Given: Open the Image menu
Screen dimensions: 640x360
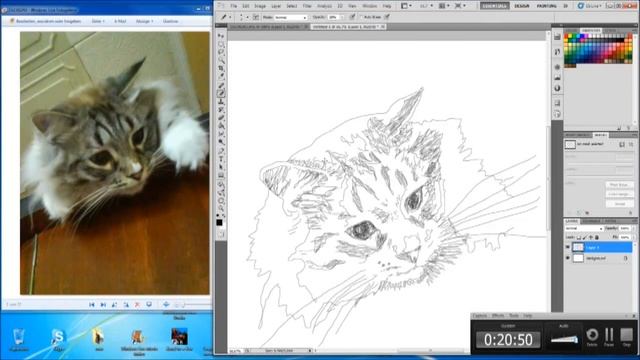Looking at the screenshot, I should tap(260, 6).
